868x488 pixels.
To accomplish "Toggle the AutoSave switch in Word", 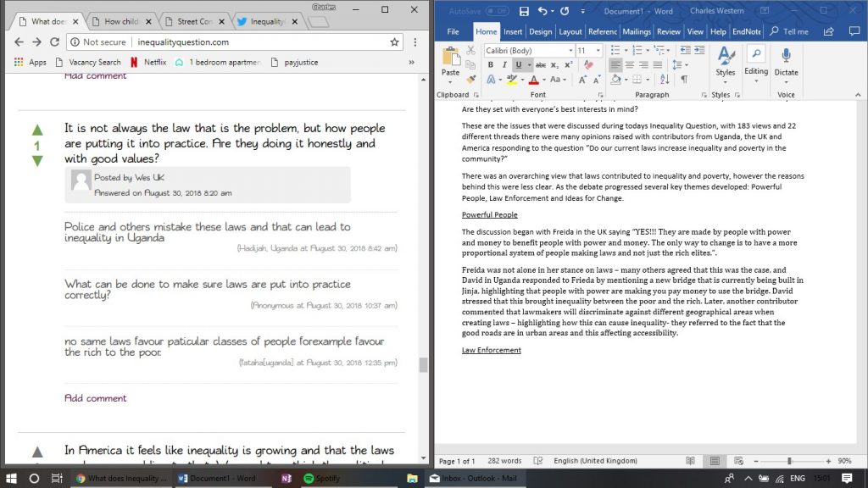I will [497, 11].
